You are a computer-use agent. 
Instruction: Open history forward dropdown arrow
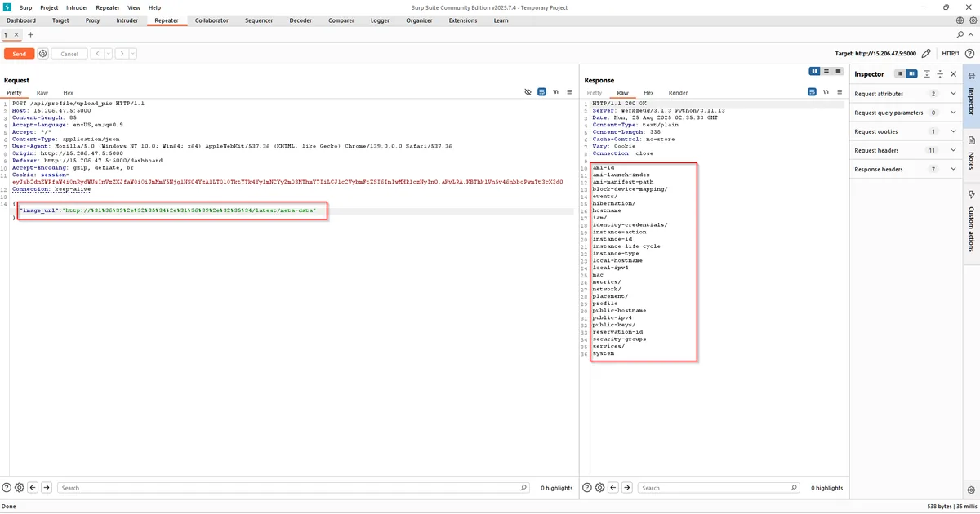(132, 54)
